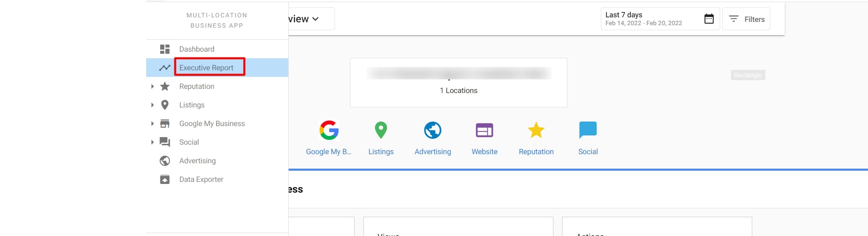Screen dimensions: 868x236
Task: Click the filter lines icon
Action: click(x=733, y=19)
